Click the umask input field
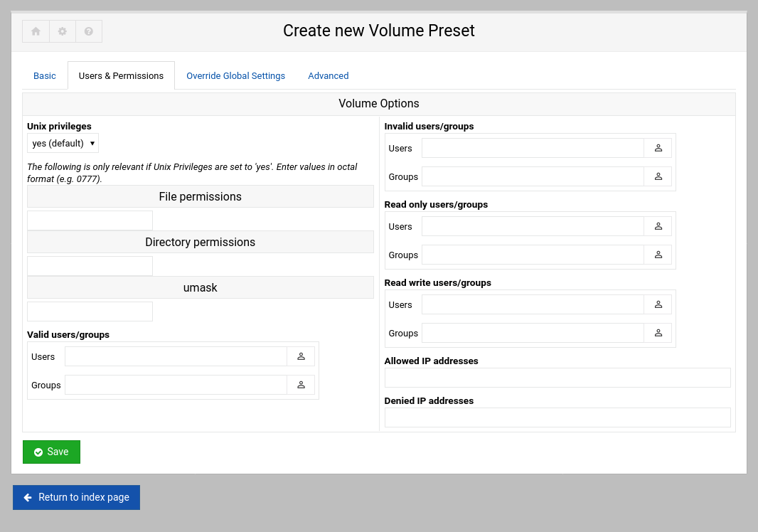758x532 pixels. (x=90, y=311)
